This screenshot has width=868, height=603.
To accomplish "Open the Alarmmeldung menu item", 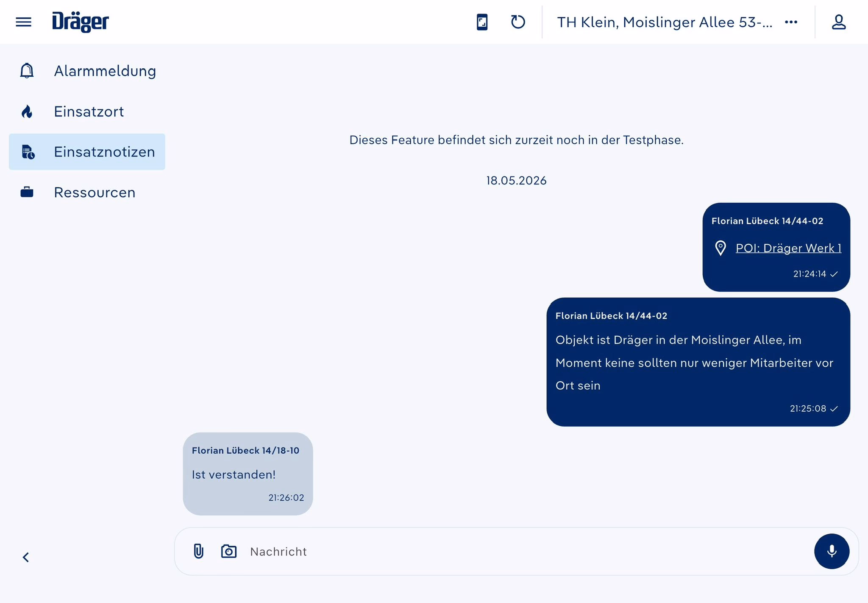I will click(x=87, y=71).
